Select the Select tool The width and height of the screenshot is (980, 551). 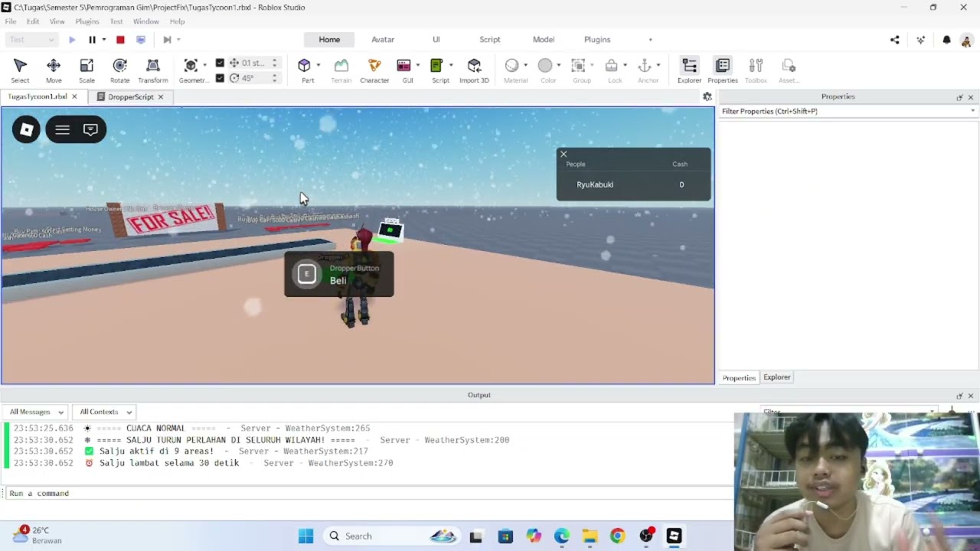pos(20,70)
